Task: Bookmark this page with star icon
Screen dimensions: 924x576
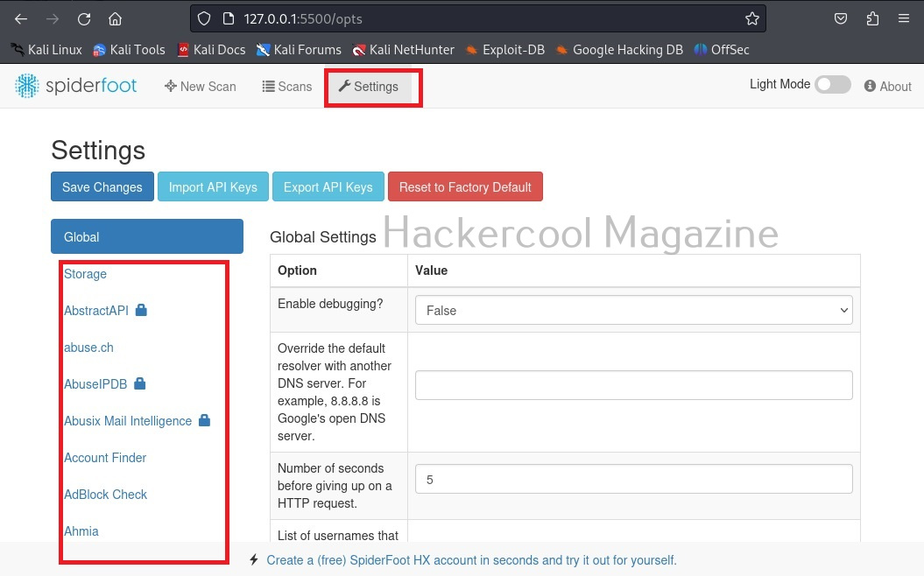Action: coord(752,19)
